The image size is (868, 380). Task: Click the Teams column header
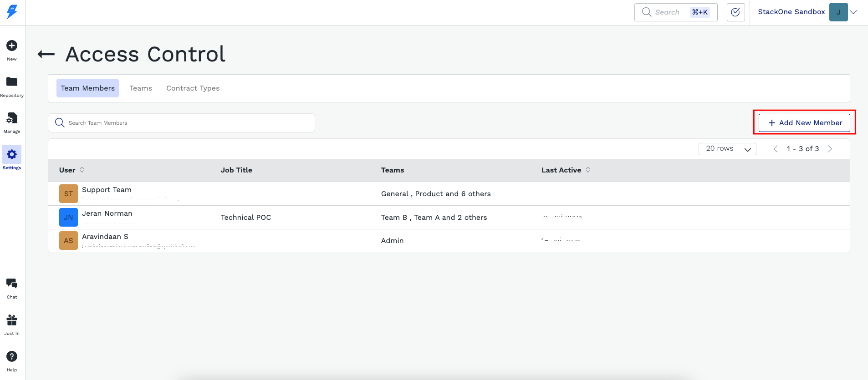(x=393, y=170)
